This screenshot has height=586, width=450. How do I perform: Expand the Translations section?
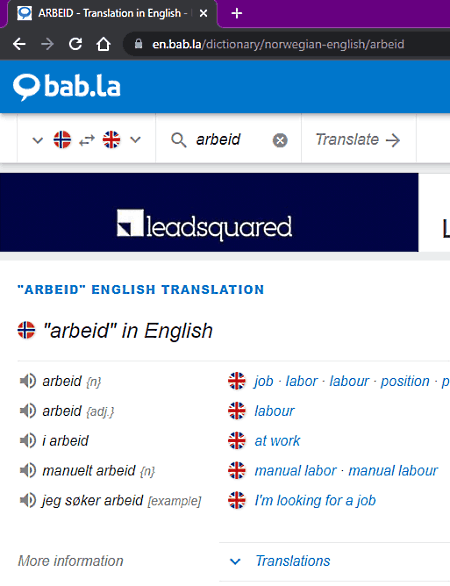(293, 561)
